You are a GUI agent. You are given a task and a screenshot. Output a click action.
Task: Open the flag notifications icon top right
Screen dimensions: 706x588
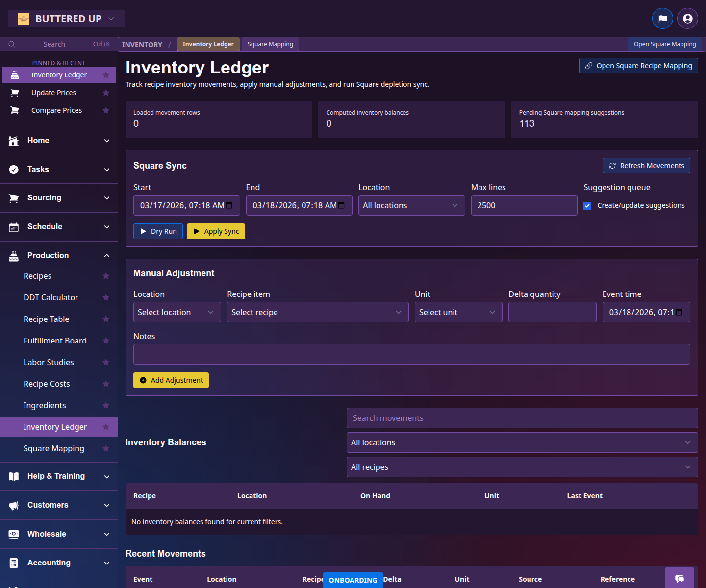(x=662, y=18)
